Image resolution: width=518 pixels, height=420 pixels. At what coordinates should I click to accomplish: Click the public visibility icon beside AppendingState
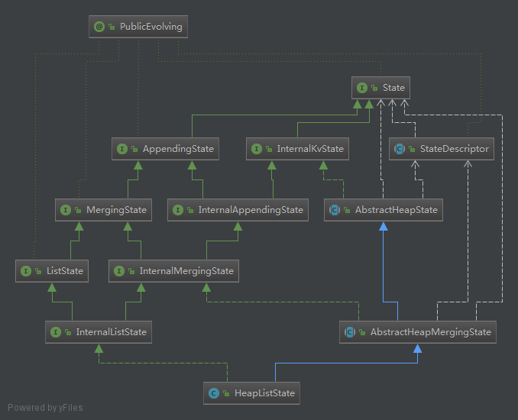pyautogui.click(x=134, y=149)
